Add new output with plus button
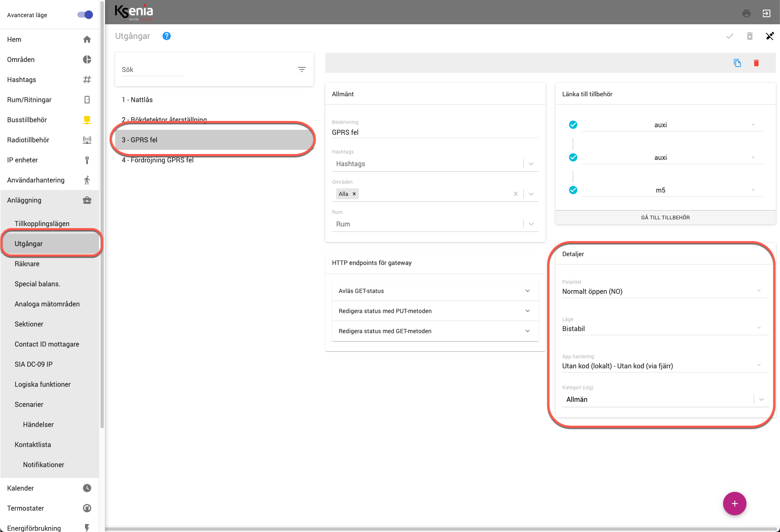Screen dimensions: 780x532 click(734, 504)
